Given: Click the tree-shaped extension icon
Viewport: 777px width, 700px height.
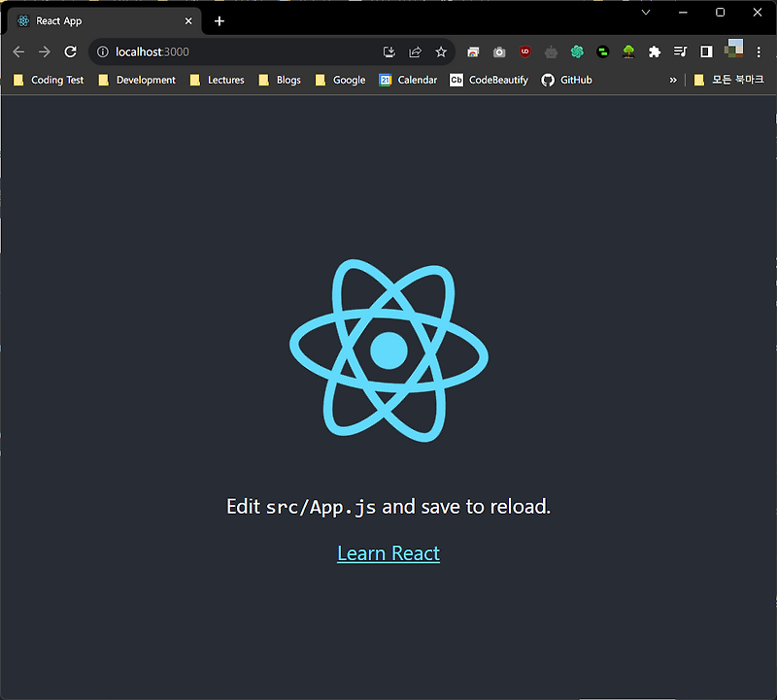Looking at the screenshot, I should coord(628,51).
